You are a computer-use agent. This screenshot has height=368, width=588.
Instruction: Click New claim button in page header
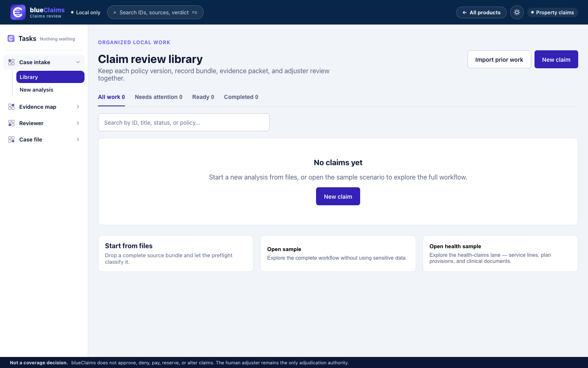556,59
